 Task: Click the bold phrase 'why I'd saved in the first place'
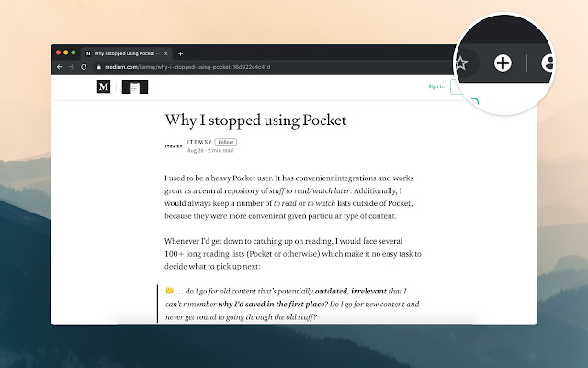point(273,305)
